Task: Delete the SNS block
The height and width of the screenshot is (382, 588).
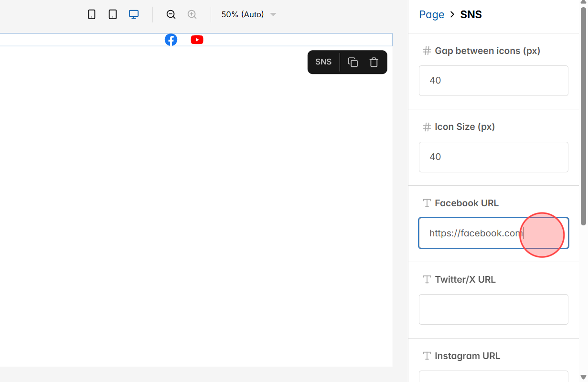Action: 374,62
